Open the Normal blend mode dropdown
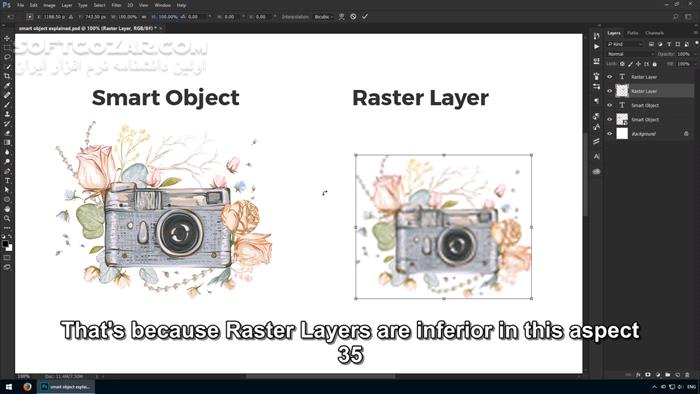This screenshot has height=394, width=700. point(630,54)
